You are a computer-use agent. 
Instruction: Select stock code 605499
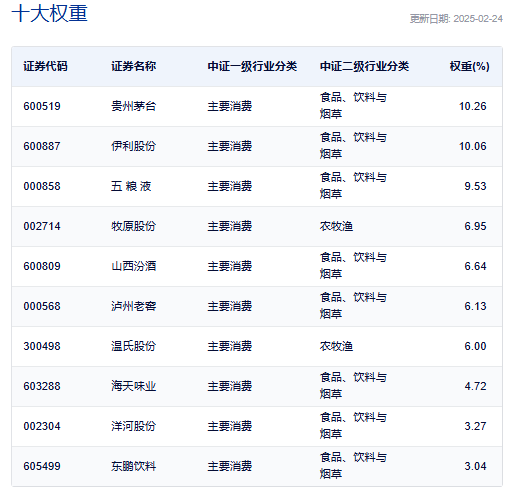(x=42, y=466)
